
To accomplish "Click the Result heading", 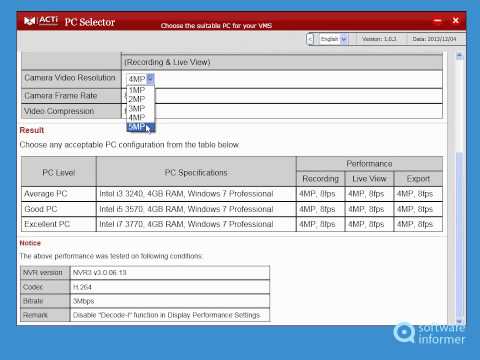I will pyautogui.click(x=32, y=130).
